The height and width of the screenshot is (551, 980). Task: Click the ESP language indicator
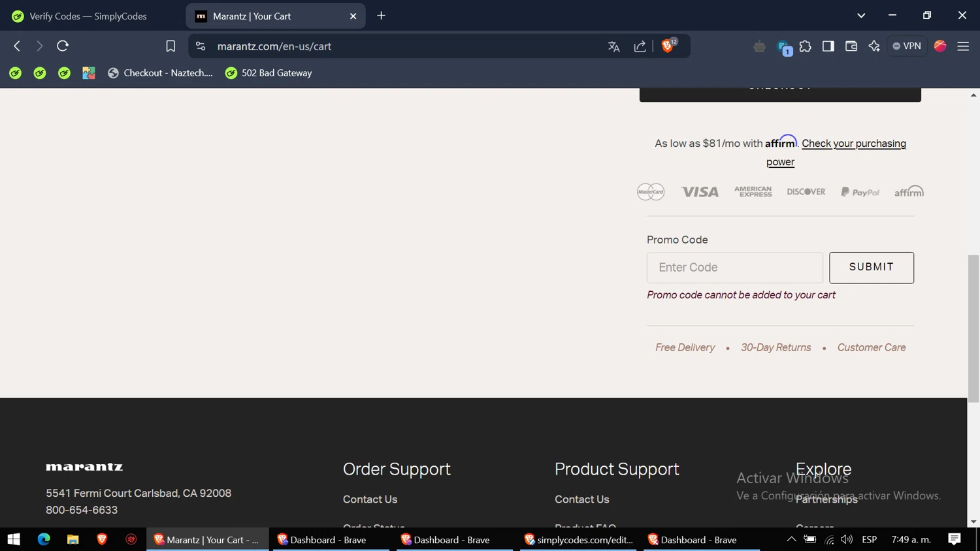[870, 540]
